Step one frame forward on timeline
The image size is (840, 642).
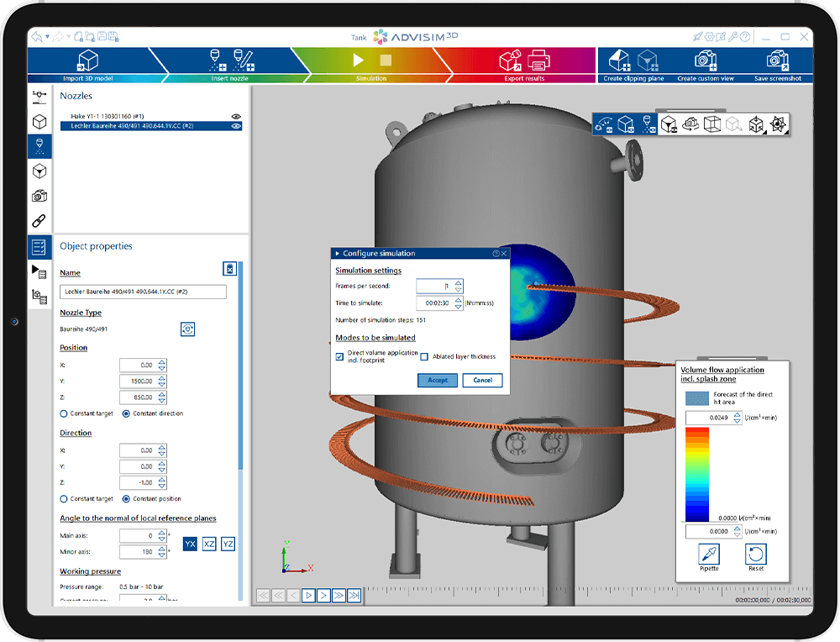pos(323,596)
